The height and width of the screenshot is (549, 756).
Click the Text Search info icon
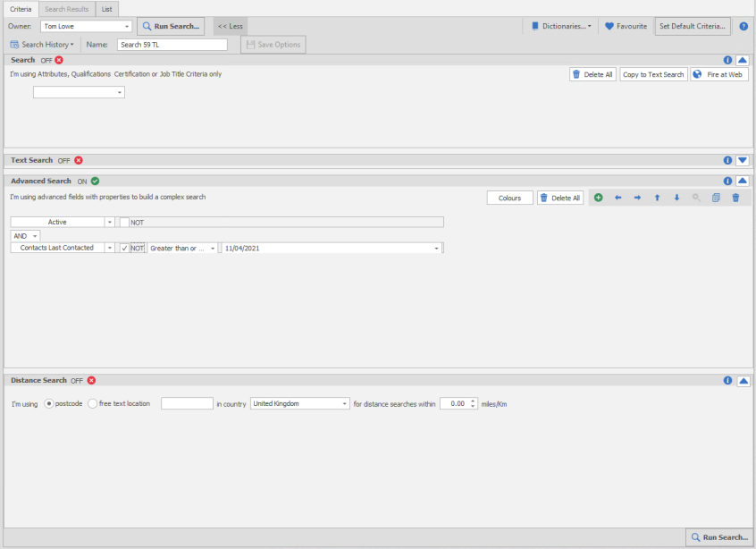click(727, 161)
